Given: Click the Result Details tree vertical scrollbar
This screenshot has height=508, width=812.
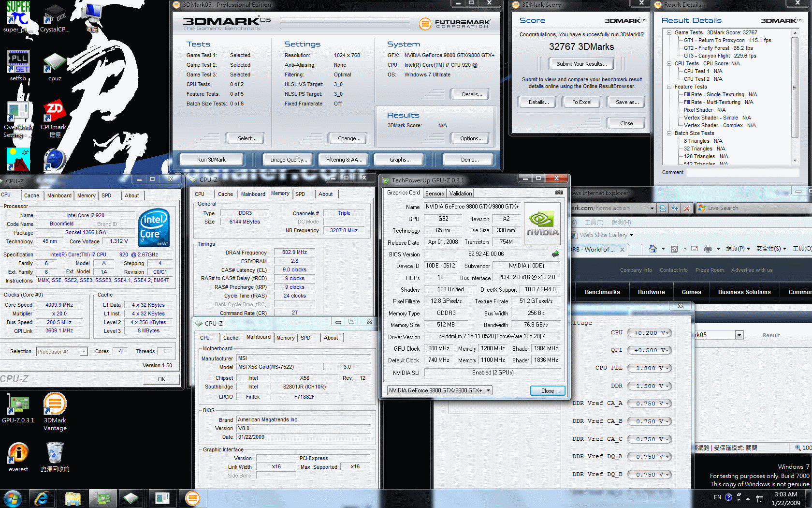Looking at the screenshot, I should pos(795,97).
